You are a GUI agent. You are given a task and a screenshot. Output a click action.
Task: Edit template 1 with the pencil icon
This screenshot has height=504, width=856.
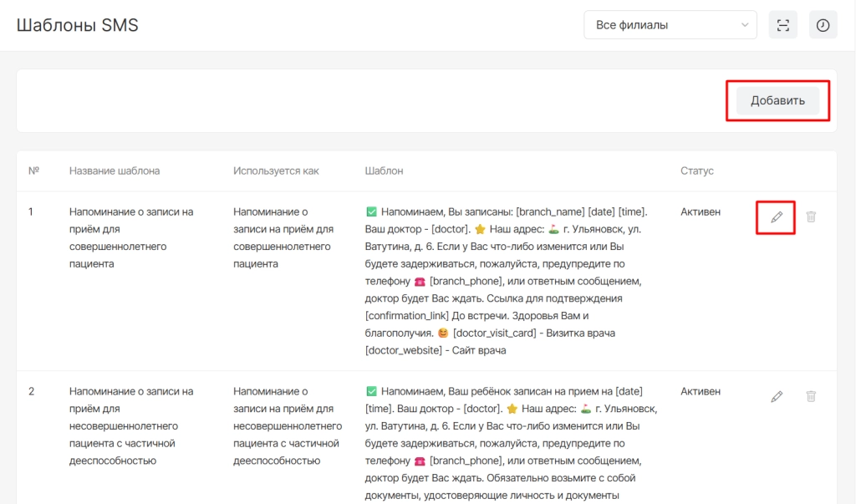point(777,217)
